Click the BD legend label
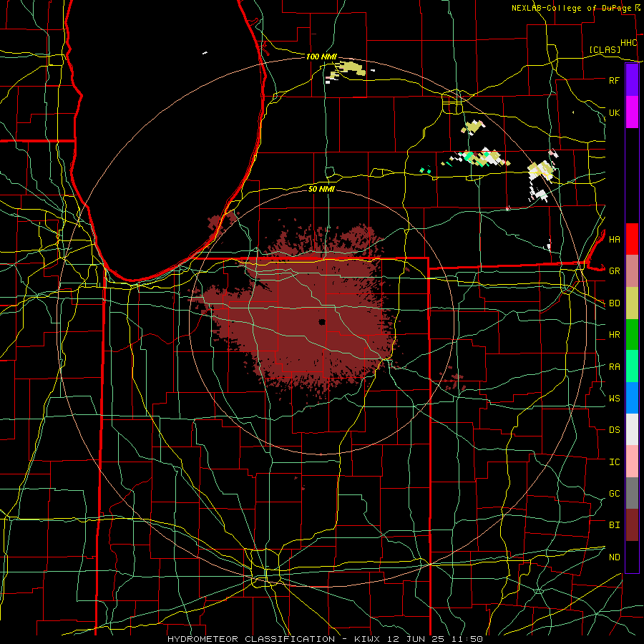Image resolution: width=644 pixels, height=644 pixels. tap(614, 303)
